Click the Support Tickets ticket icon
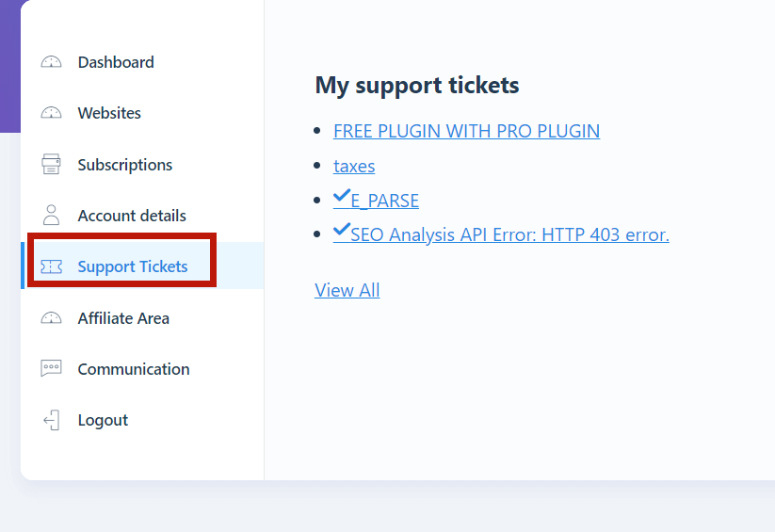This screenshot has width=775, height=532. [x=51, y=266]
